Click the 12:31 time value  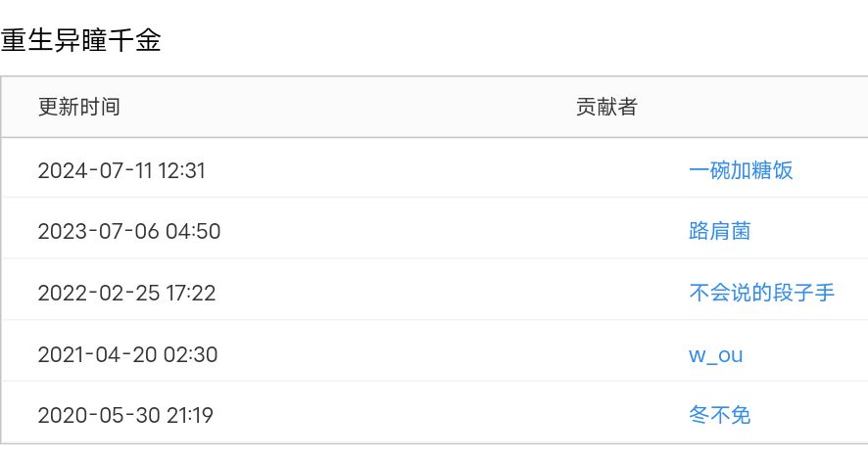pyautogui.click(x=182, y=170)
